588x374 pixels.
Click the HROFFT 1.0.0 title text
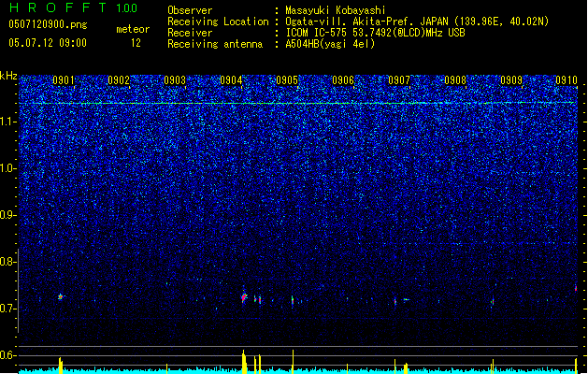pos(73,7)
